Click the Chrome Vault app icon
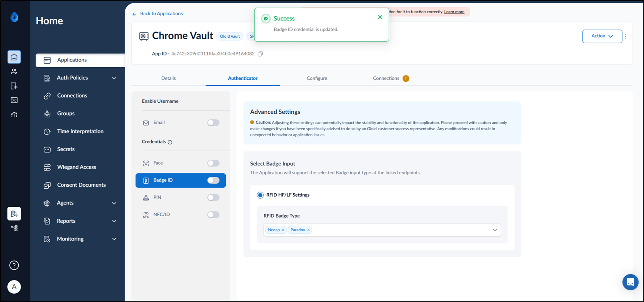Screen dimensions: 644x302 pos(144,36)
